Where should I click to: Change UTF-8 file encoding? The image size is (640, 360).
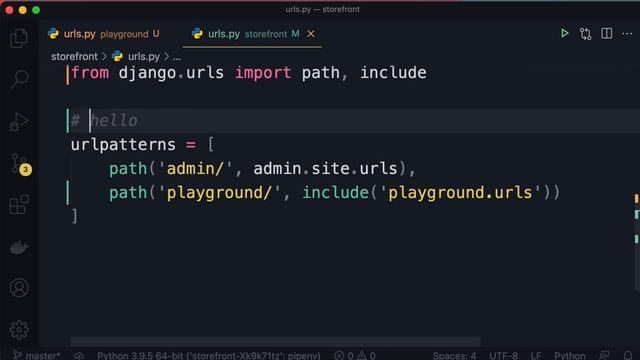[503, 356]
